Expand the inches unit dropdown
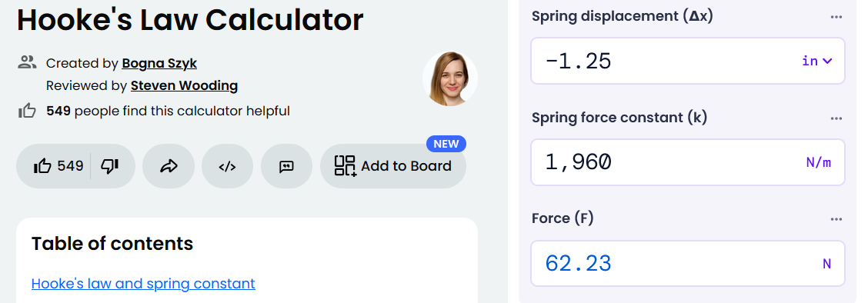This screenshot has height=303, width=868. click(x=817, y=61)
